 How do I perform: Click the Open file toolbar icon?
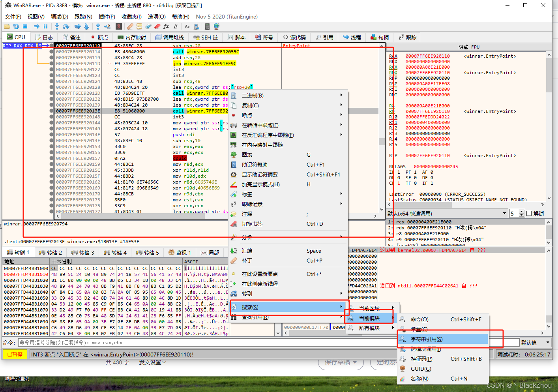coord(7,26)
